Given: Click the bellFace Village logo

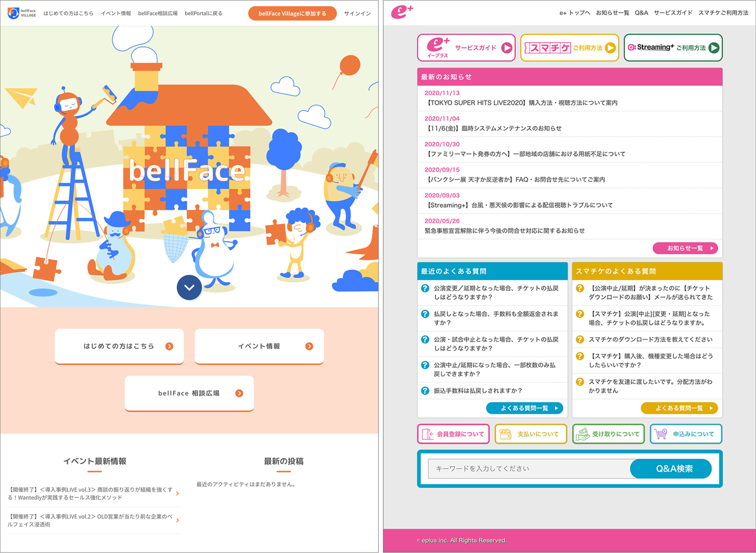Looking at the screenshot, I should coord(22,13).
